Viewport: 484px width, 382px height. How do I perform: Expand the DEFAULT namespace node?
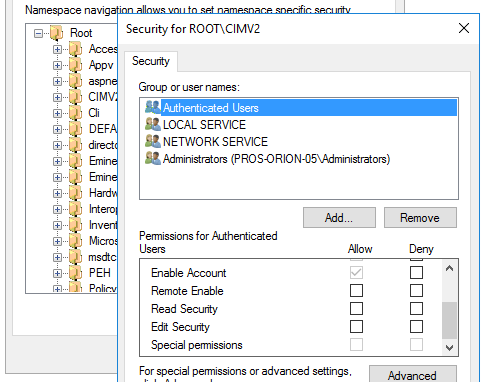[x=57, y=129]
